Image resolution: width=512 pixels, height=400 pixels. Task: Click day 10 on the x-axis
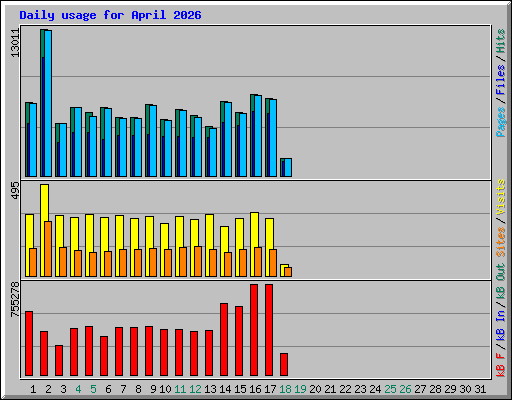pyautogui.click(x=165, y=389)
